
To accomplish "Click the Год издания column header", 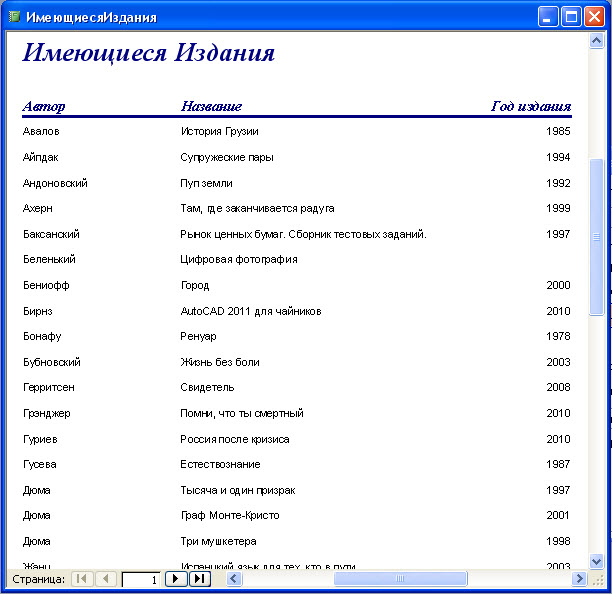I will [531, 106].
